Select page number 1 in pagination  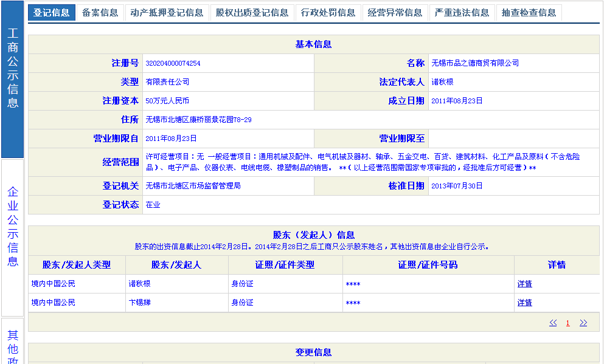pyautogui.click(x=568, y=323)
